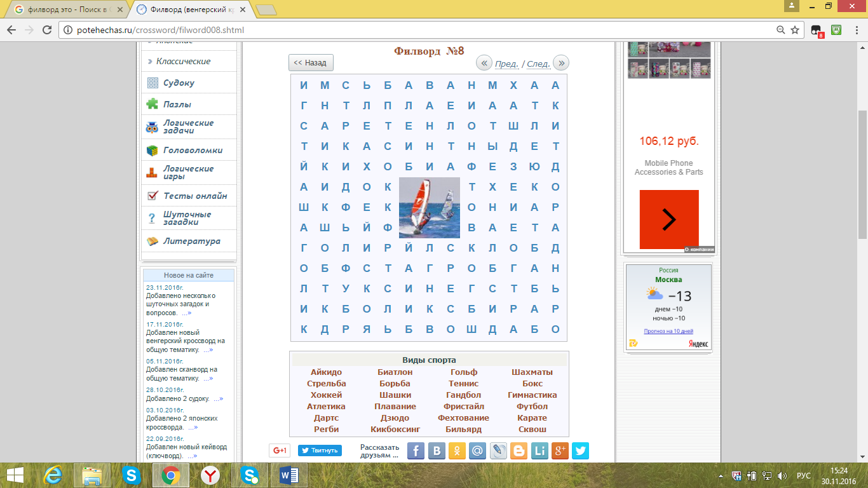This screenshot has height=488, width=868.
Task: Switch to the Филворд browser tab
Action: coord(191,10)
